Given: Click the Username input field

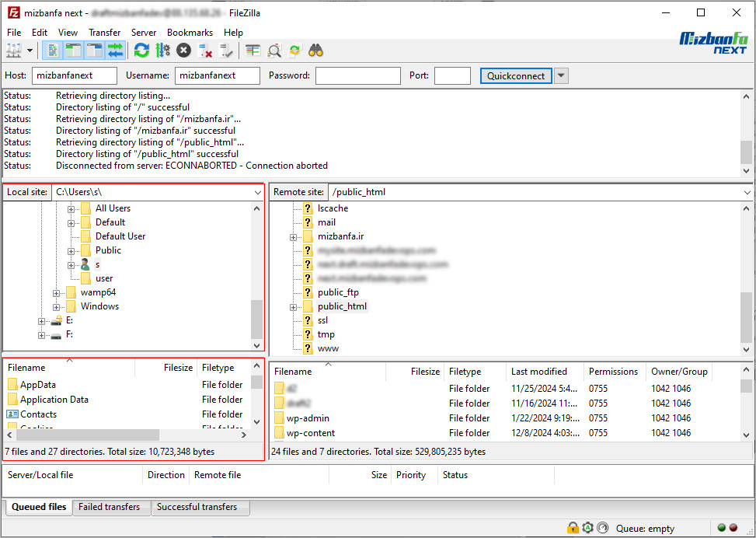Looking at the screenshot, I should point(218,75).
